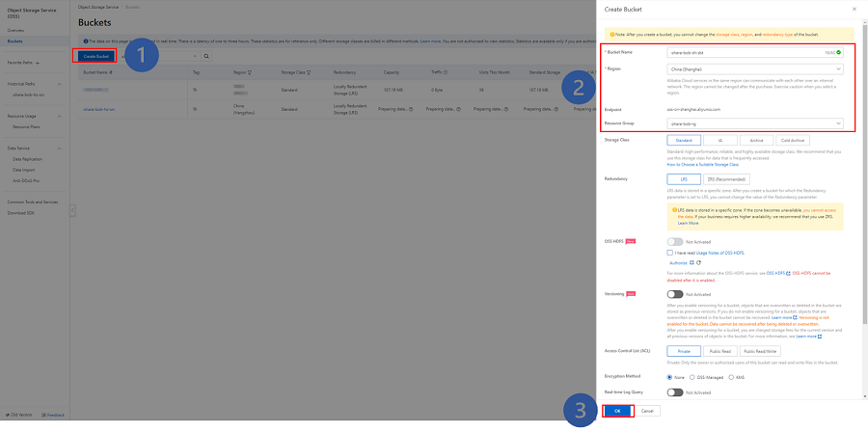Collapse the sidebar using the arrow handle
This screenshot has height=432, width=868.
72,211
